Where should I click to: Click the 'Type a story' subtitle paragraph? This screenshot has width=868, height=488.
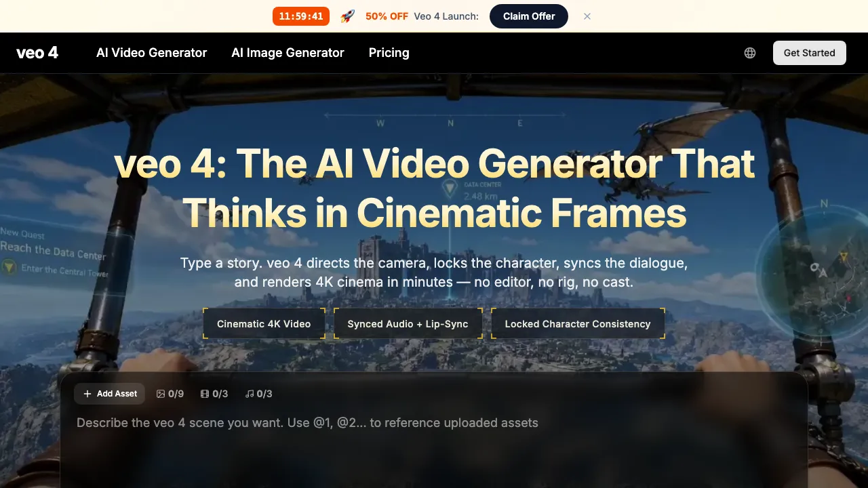pyautogui.click(x=434, y=272)
